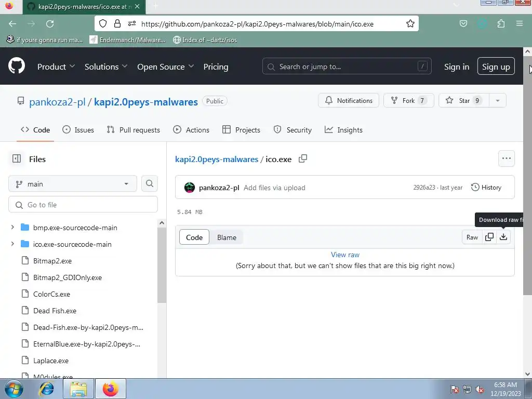This screenshot has height=399, width=532.
Task: Click the Firefox taskbar icon
Action: click(111, 389)
